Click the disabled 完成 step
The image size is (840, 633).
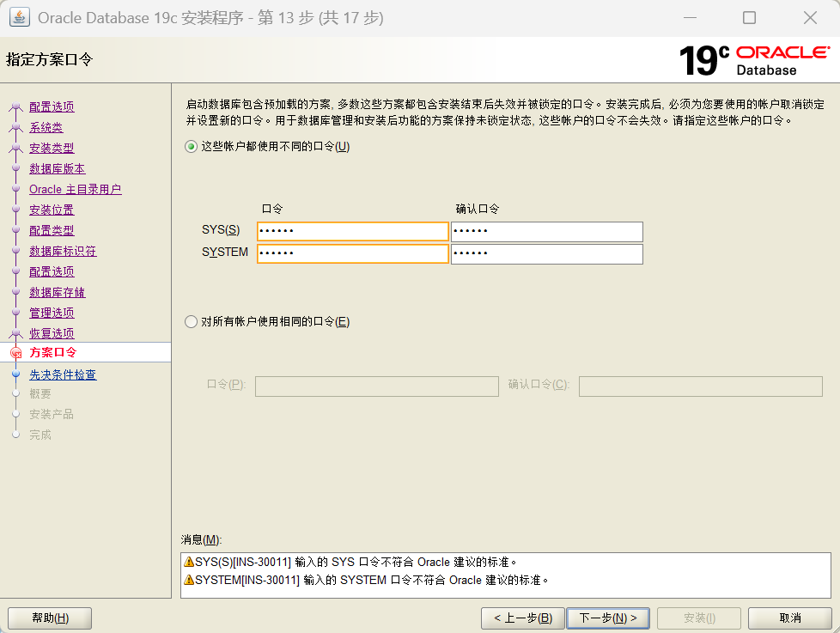tap(40, 435)
